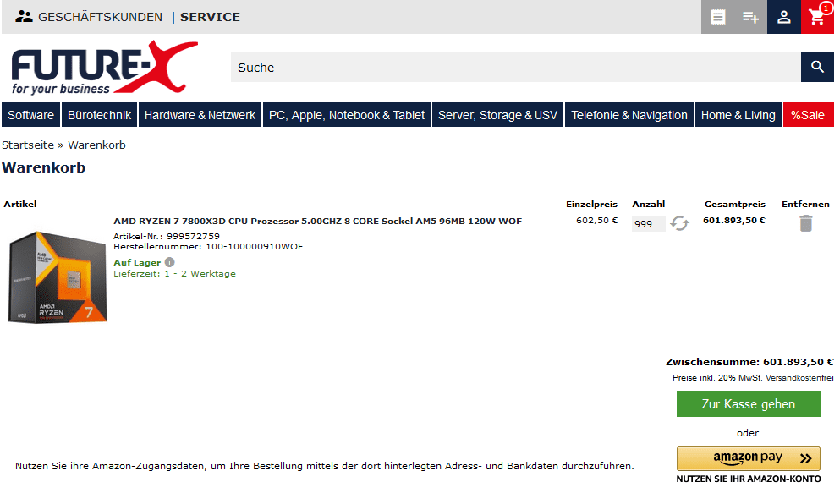
Task: Click the Warenkorb breadcrumb
Action: [x=96, y=145]
